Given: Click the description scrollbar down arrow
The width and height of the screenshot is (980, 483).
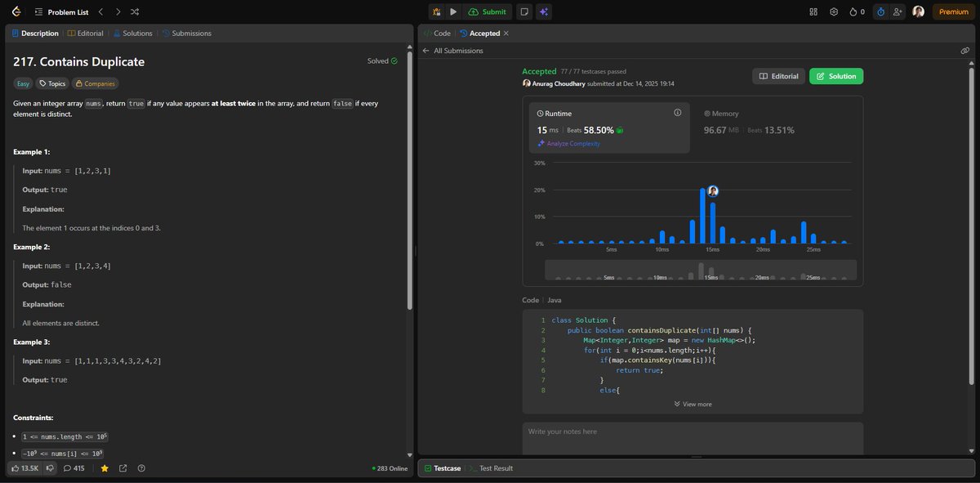Looking at the screenshot, I should (x=410, y=454).
